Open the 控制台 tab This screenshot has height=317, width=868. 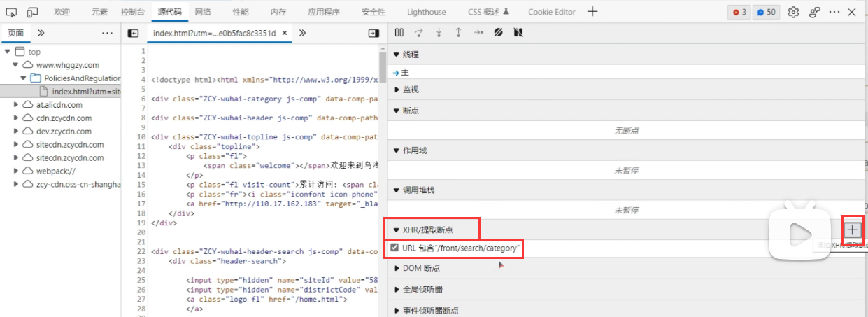tap(133, 12)
